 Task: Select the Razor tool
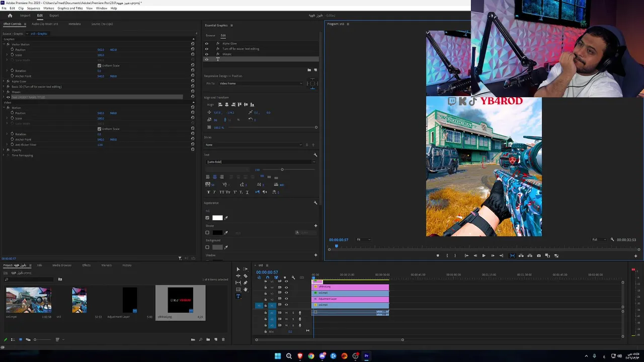(246, 276)
